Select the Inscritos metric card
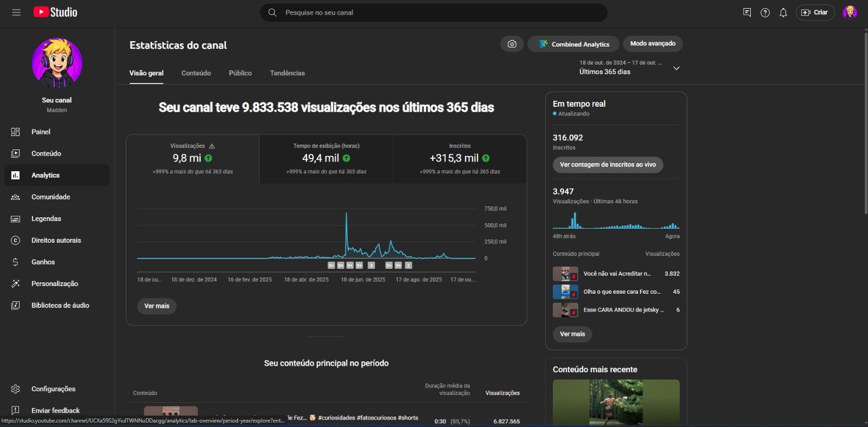 459,159
